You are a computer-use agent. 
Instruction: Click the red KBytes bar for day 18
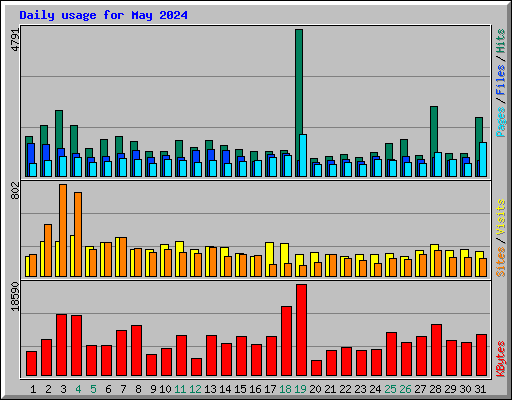(x=286, y=341)
